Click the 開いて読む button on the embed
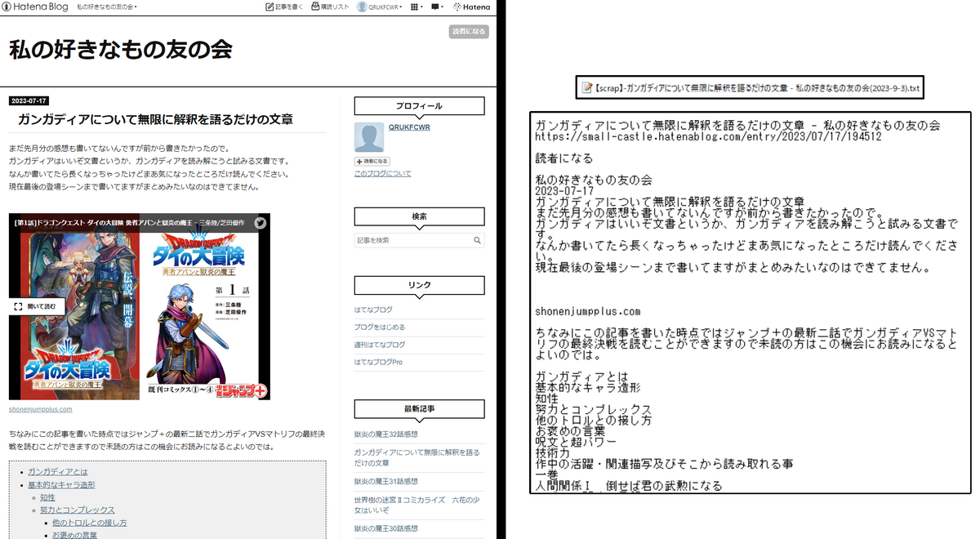 coord(37,306)
